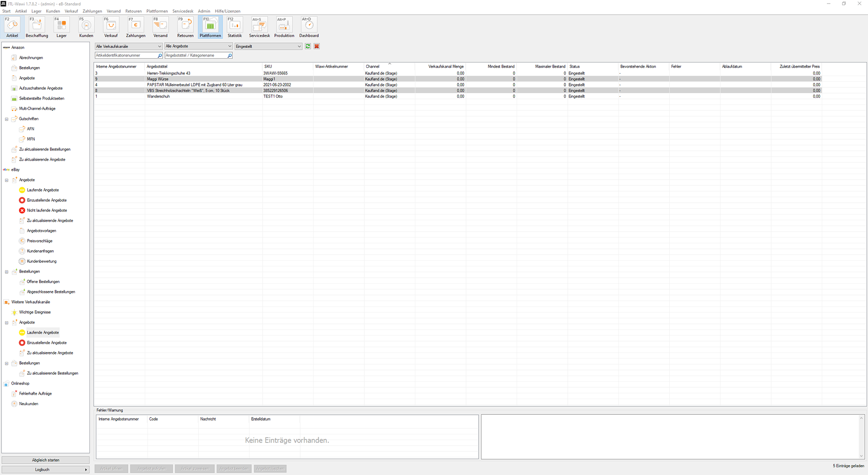Open the Alle Verkaufskanäle dropdown
Image resolution: width=868 pixels, height=475 pixels.
[x=128, y=46]
